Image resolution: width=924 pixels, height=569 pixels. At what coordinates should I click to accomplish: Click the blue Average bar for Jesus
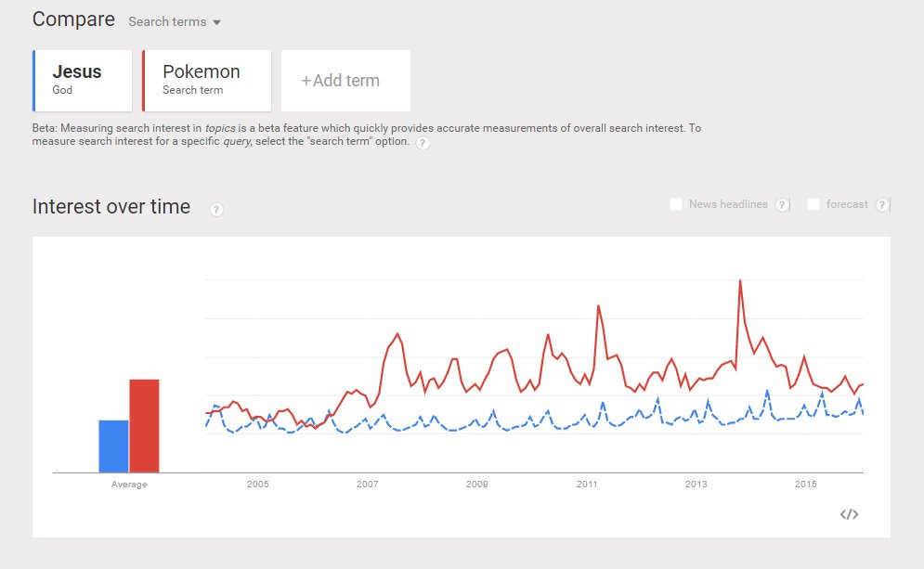coord(113,446)
